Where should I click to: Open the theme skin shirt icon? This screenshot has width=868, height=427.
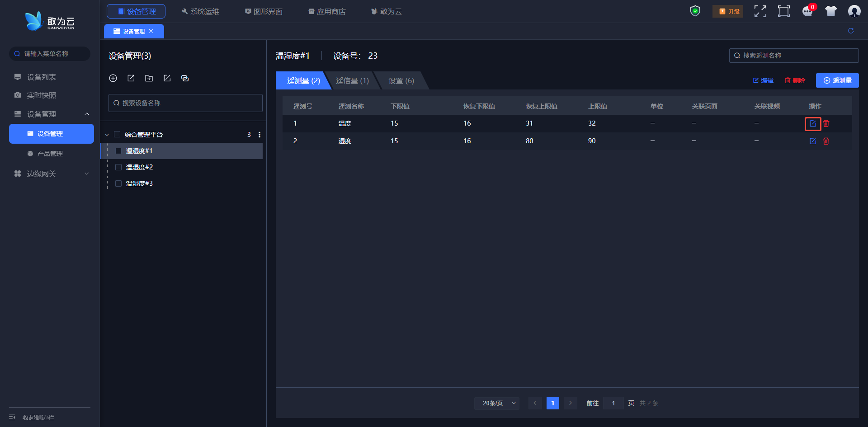pyautogui.click(x=830, y=11)
